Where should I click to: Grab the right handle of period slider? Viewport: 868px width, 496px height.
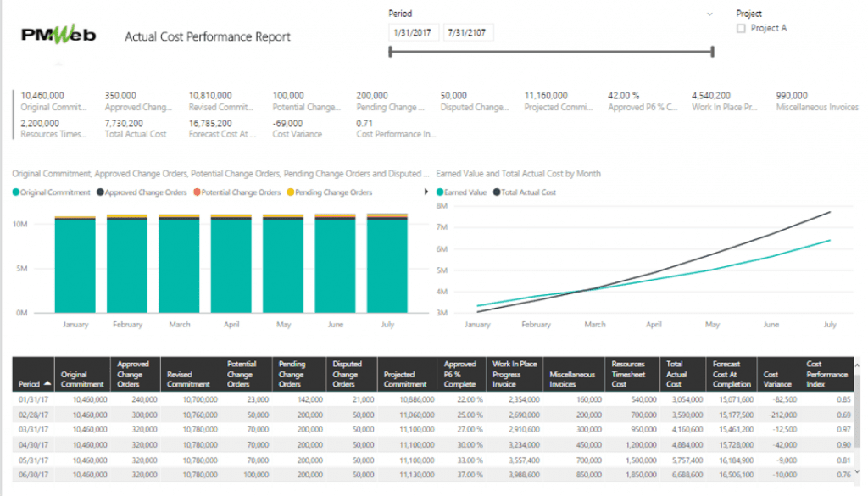pyautogui.click(x=712, y=52)
